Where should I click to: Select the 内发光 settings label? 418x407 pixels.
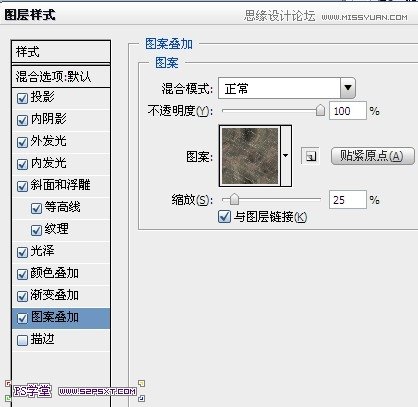pos(49,163)
